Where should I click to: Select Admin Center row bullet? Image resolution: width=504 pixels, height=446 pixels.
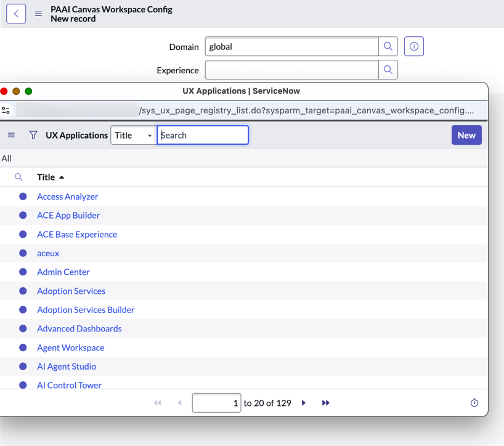tap(23, 272)
